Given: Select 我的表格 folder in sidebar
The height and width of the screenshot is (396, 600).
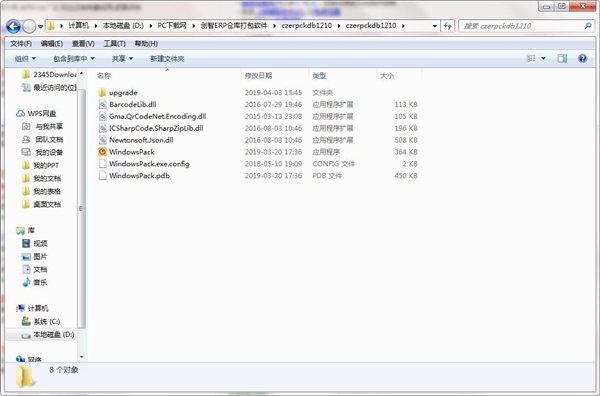Looking at the screenshot, I should coord(41,191).
